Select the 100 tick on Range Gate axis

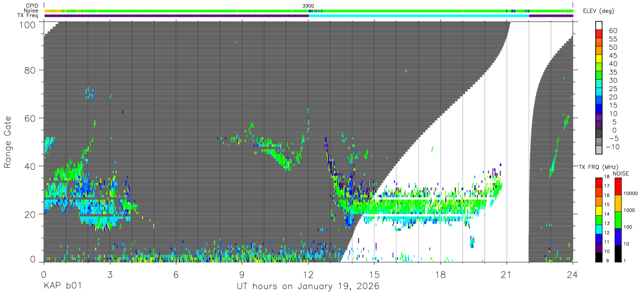[x=27, y=25]
